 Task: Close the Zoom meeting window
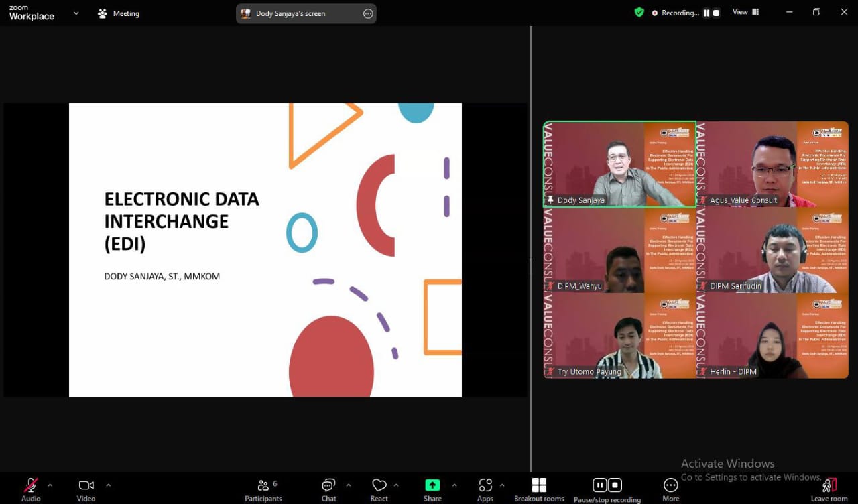click(844, 12)
